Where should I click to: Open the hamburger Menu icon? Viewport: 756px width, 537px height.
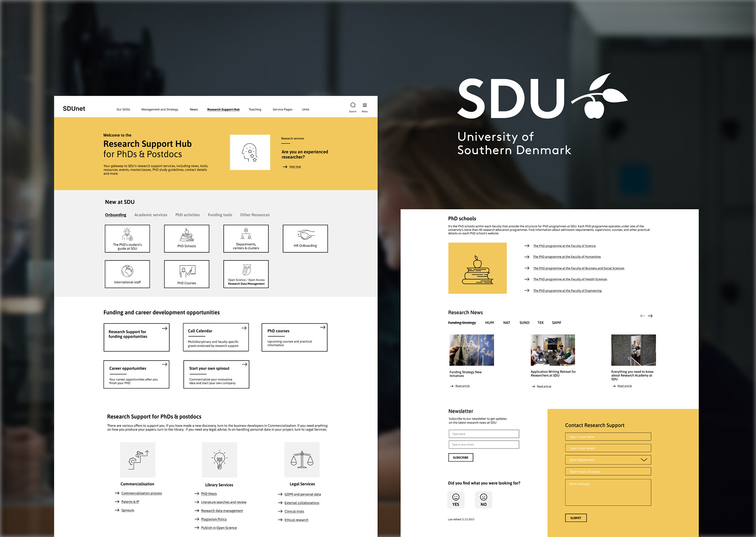pos(365,105)
